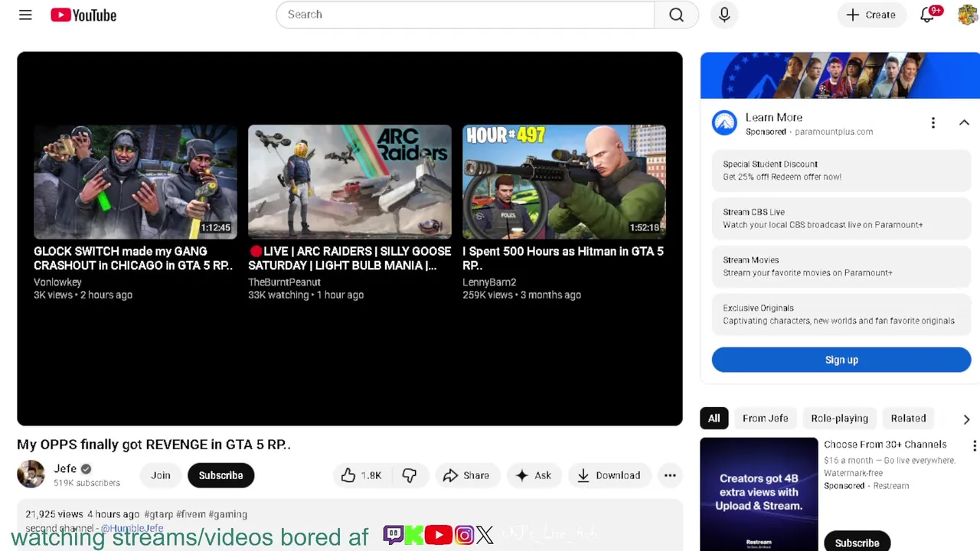Click the #gtarp hashtag
The height and width of the screenshot is (551, 980).
pyautogui.click(x=158, y=514)
